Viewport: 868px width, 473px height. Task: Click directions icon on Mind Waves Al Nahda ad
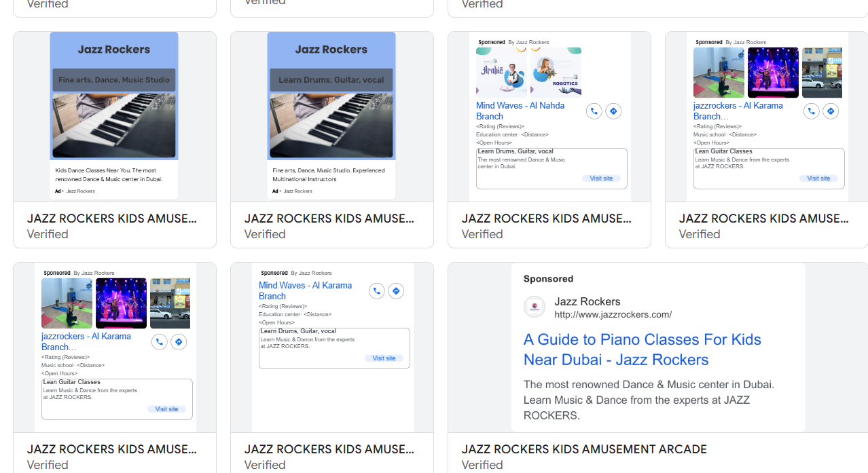(x=613, y=111)
